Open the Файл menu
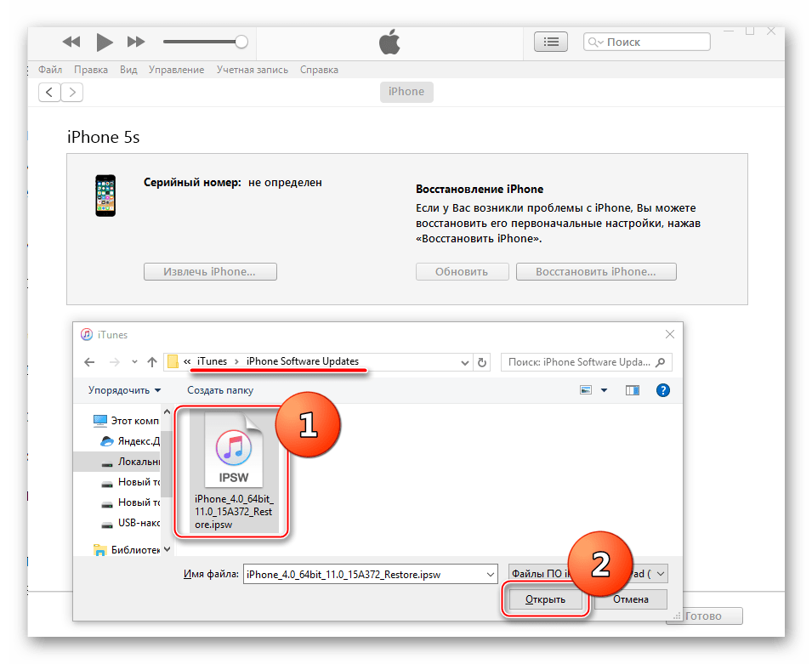The height and width of the screenshot is (664, 812). [x=50, y=70]
